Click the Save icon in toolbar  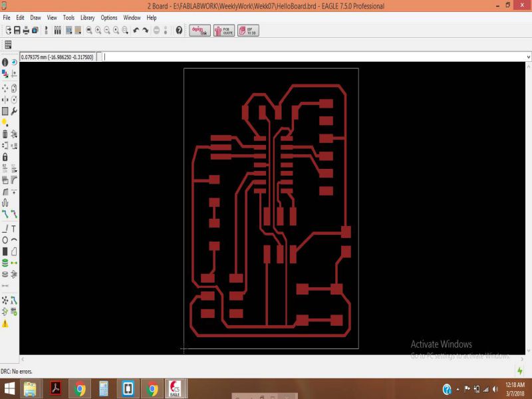pos(17,31)
